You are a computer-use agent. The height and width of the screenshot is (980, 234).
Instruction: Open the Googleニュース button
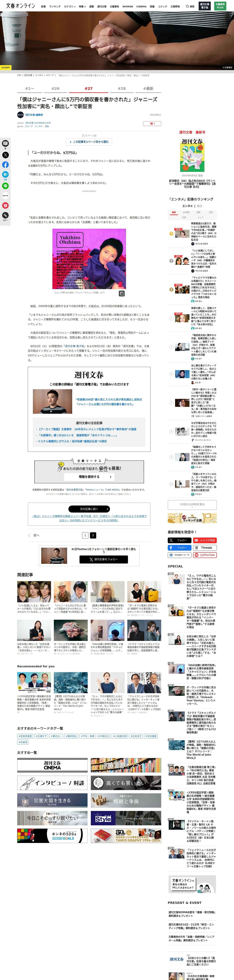pos(179,555)
